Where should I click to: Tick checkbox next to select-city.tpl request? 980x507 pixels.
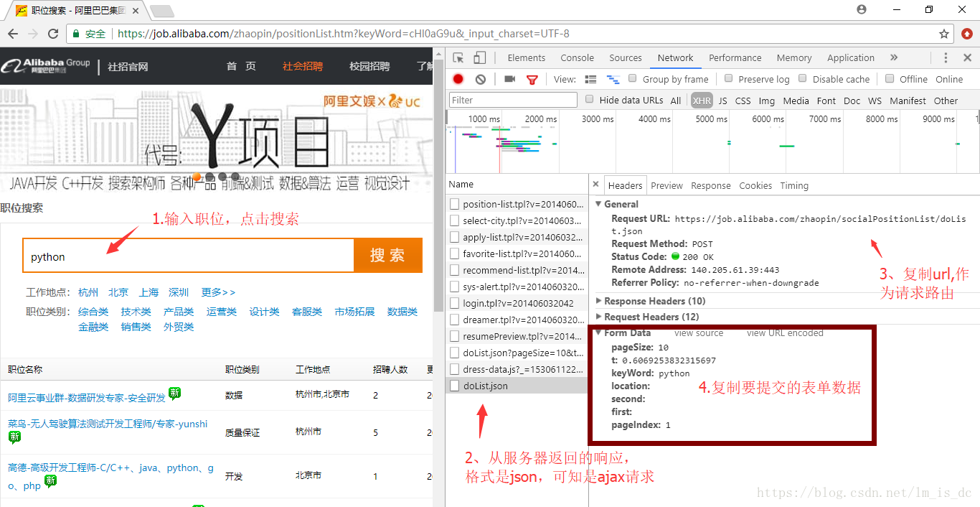tap(454, 220)
